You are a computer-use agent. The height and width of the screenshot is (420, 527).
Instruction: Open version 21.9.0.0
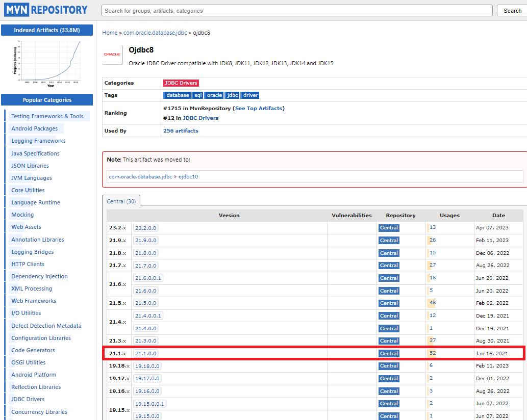coord(145,241)
